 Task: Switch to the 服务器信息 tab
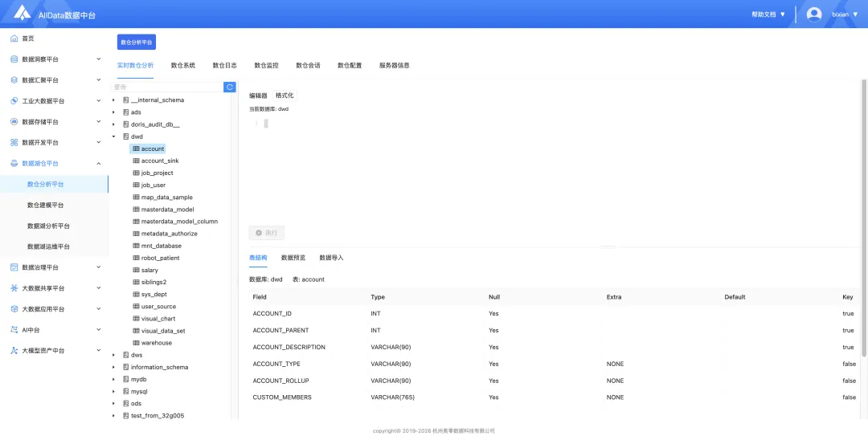coord(394,65)
